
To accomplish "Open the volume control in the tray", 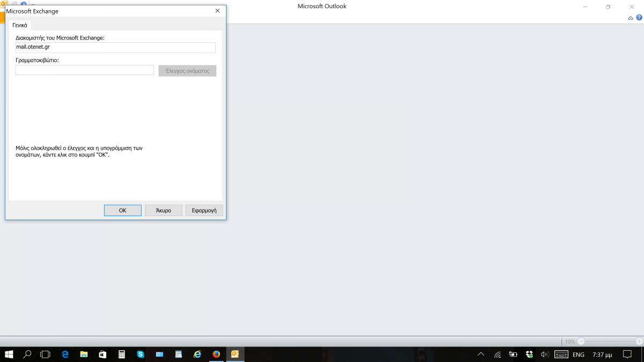I will [x=545, y=354].
